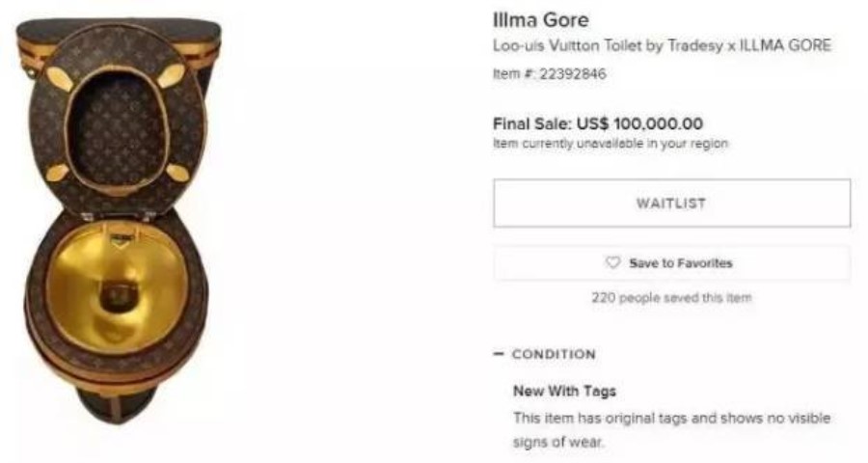Collapse the CONDITION section minus icon
This screenshot has height=463, width=868.
[x=499, y=354]
